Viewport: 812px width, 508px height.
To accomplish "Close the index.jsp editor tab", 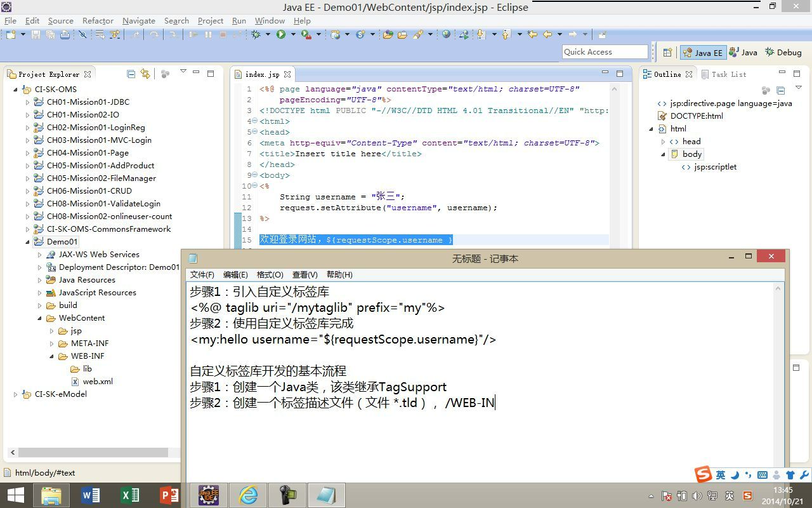I will pyautogui.click(x=287, y=74).
